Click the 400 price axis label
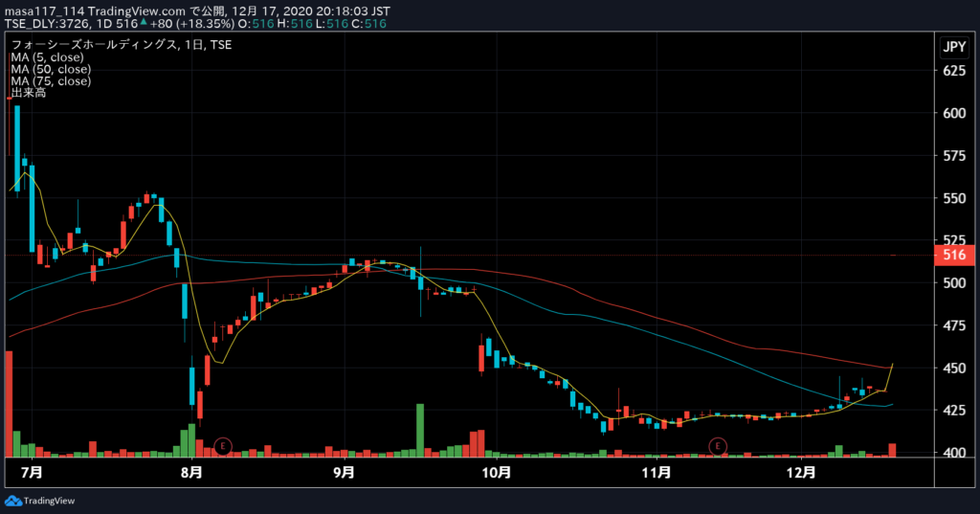This screenshot has height=514, width=980. [954, 452]
